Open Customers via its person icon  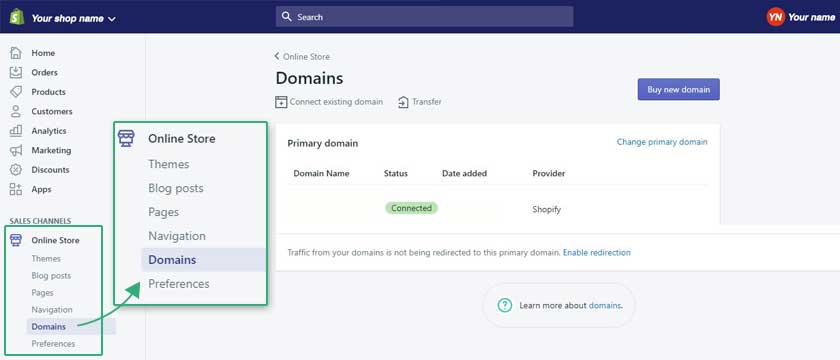[x=16, y=111]
